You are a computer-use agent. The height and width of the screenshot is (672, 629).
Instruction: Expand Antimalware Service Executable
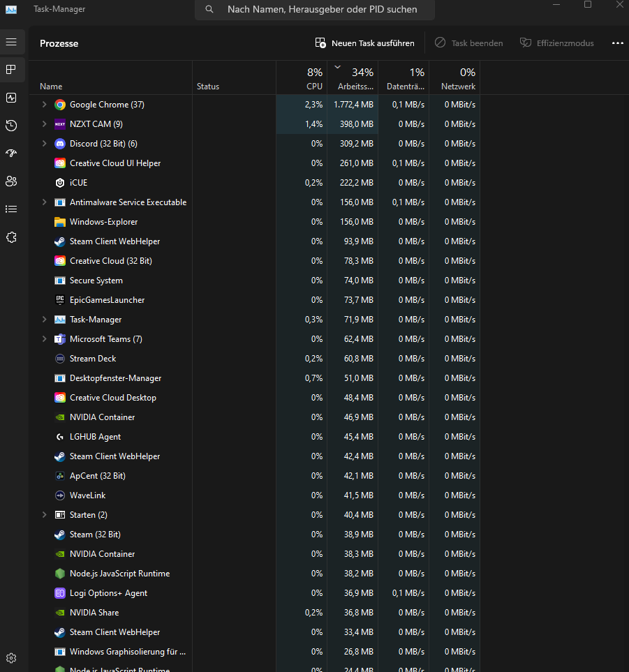(x=44, y=202)
